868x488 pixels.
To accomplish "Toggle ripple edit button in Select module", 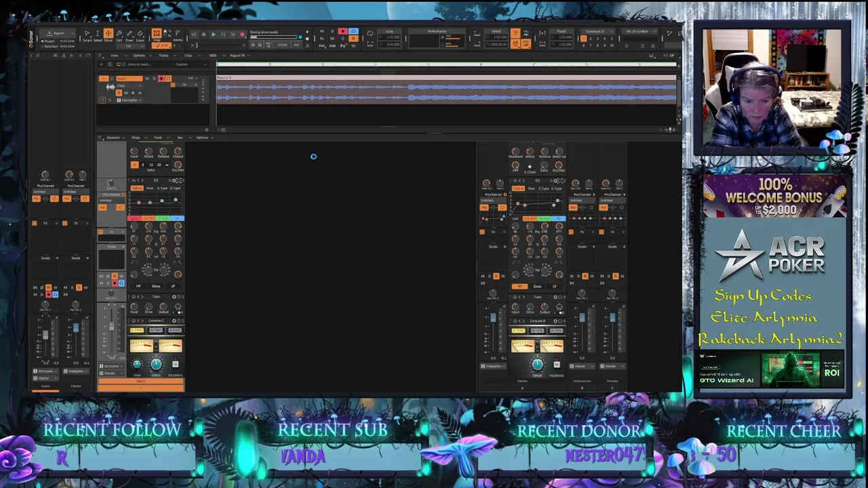I will tap(515, 33).
